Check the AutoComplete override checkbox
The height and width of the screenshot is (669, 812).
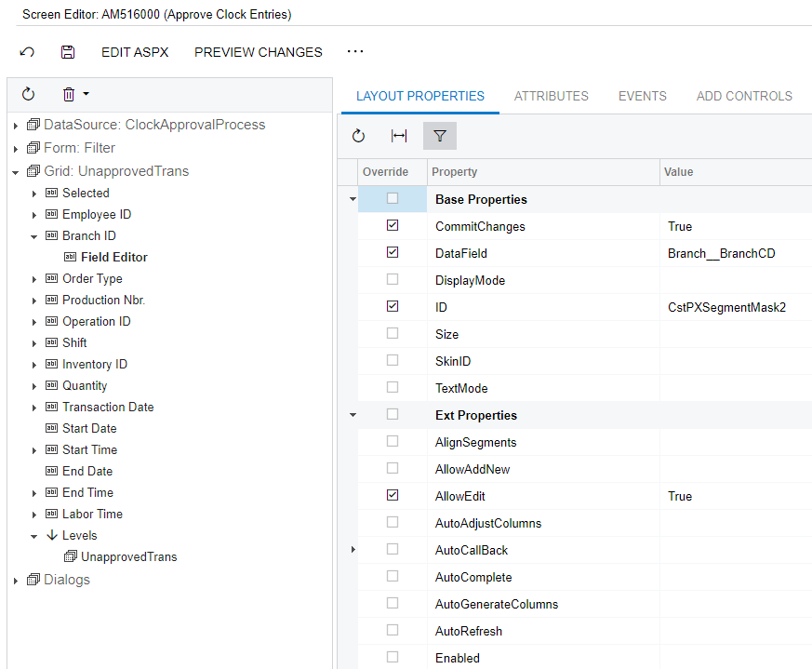coord(393,576)
